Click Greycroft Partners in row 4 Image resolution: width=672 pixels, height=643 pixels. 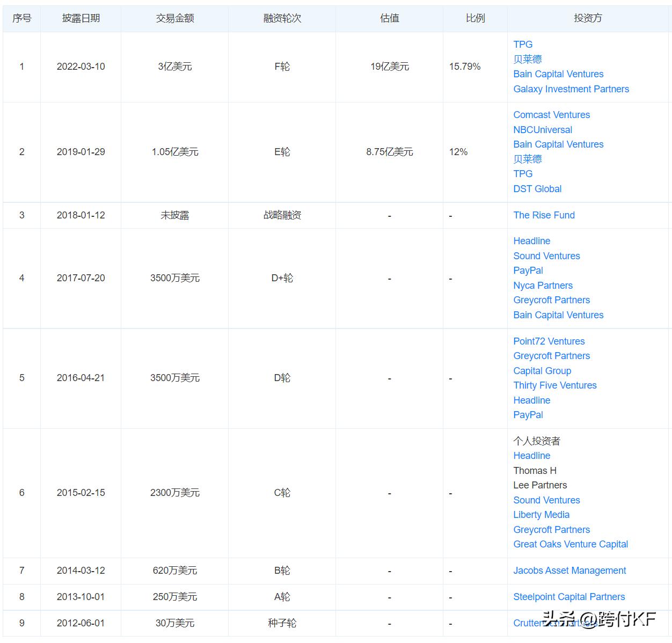pos(551,300)
